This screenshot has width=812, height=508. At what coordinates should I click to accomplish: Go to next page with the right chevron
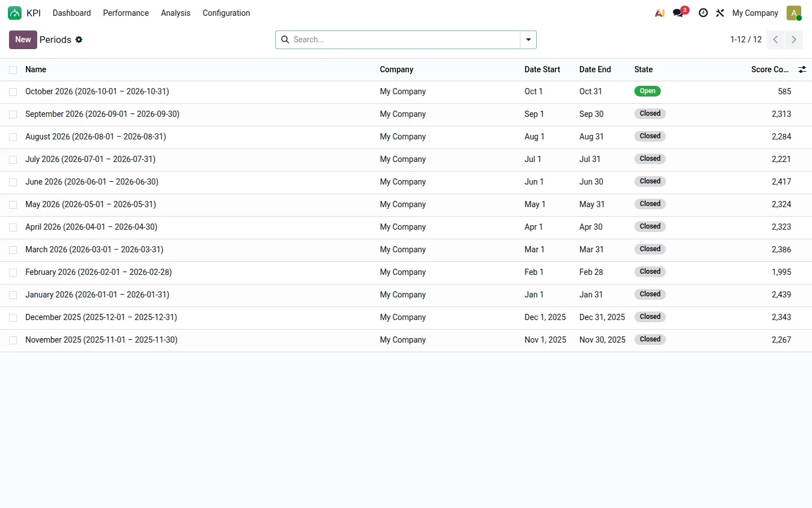[794, 40]
